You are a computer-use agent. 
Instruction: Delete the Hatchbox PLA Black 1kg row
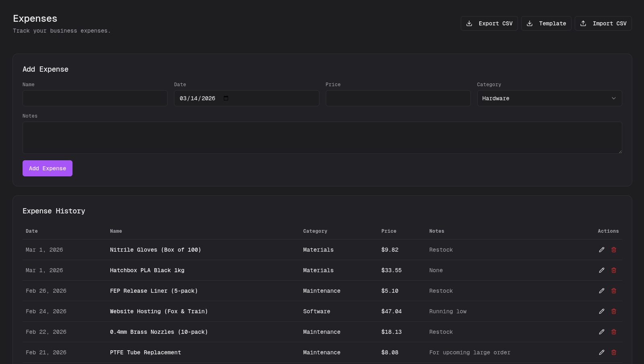(614, 270)
